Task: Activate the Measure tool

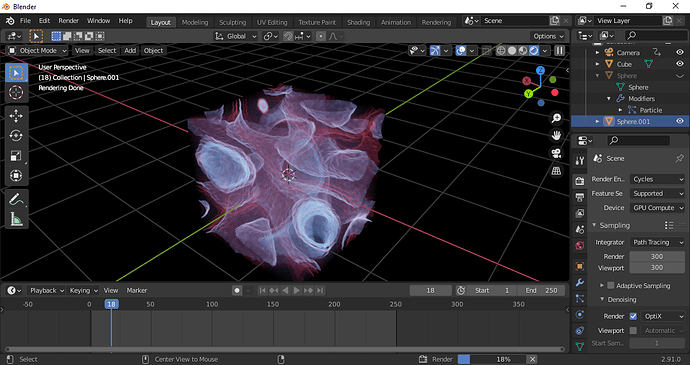Action: click(16, 219)
